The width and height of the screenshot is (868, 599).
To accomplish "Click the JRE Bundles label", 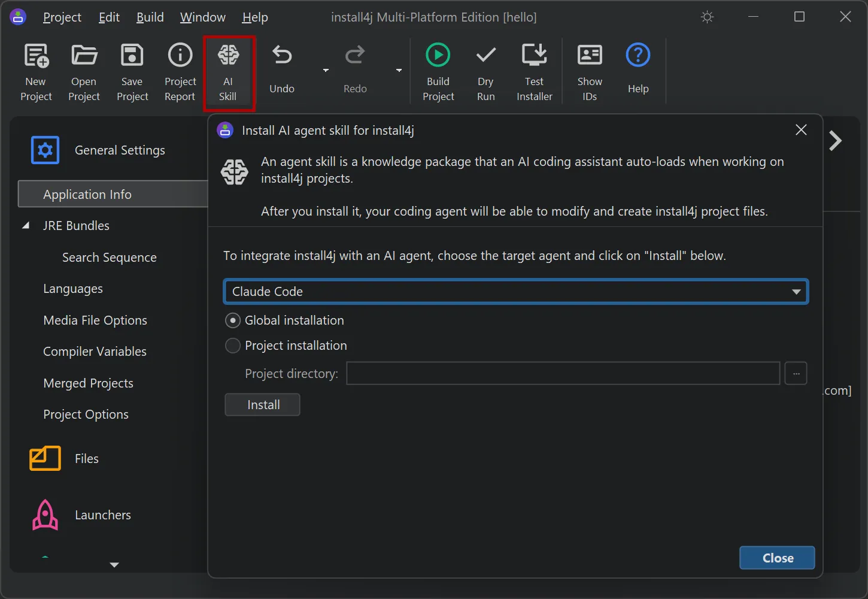I will pos(76,226).
